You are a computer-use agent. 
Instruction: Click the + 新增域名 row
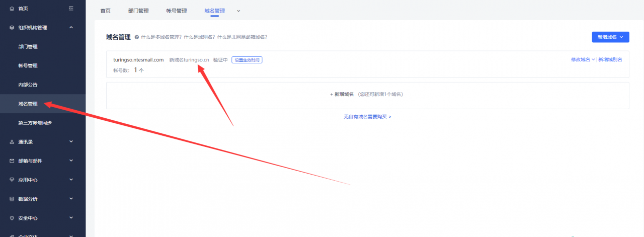tap(367, 94)
